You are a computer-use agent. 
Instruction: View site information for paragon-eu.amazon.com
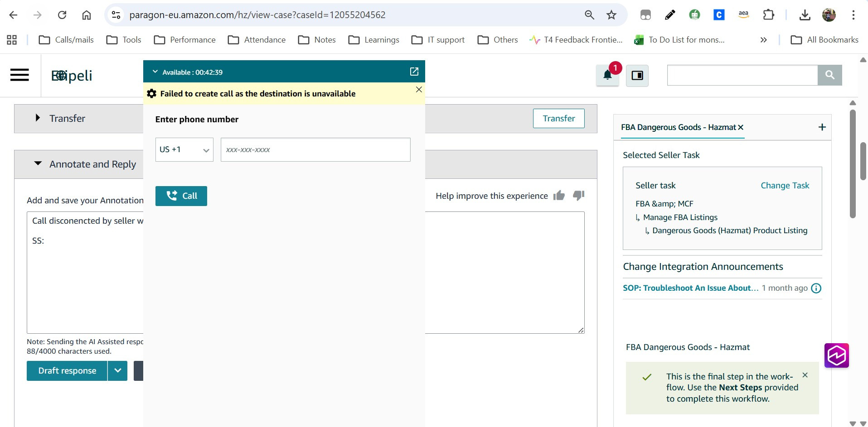point(116,15)
